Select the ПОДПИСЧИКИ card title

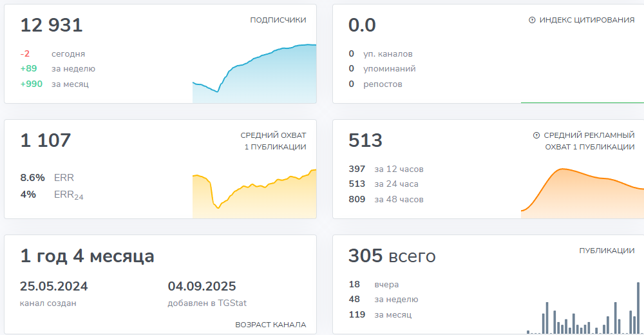pyautogui.click(x=278, y=20)
